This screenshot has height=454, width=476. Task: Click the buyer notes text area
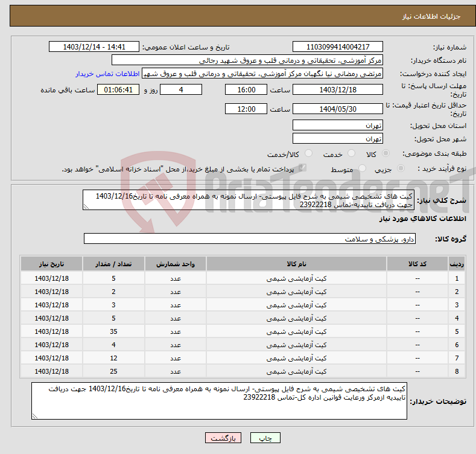[x=219, y=401]
